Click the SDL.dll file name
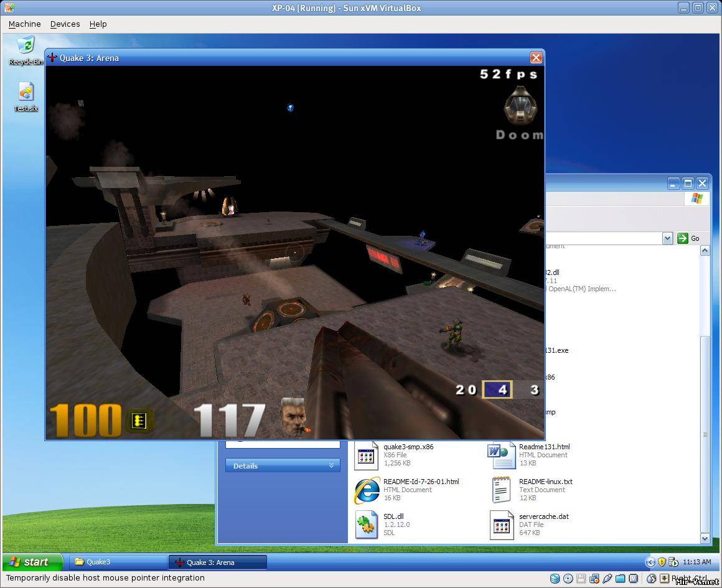This screenshot has height=588, width=722. [x=393, y=516]
